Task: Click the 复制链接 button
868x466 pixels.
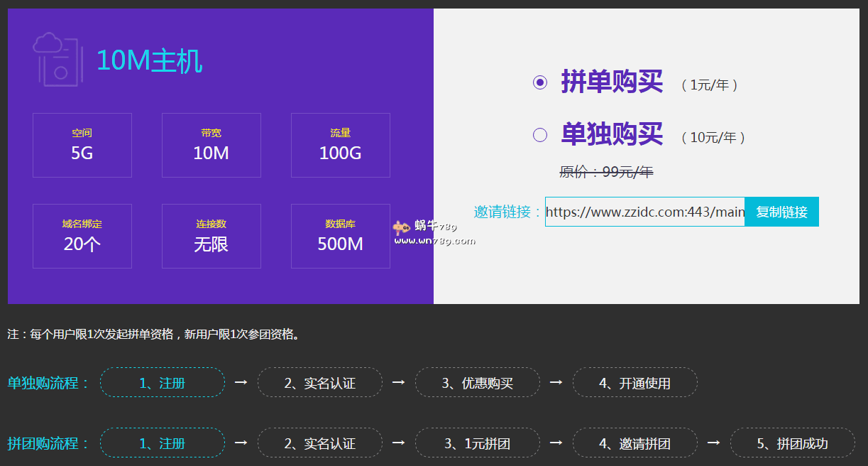Action: coord(781,212)
